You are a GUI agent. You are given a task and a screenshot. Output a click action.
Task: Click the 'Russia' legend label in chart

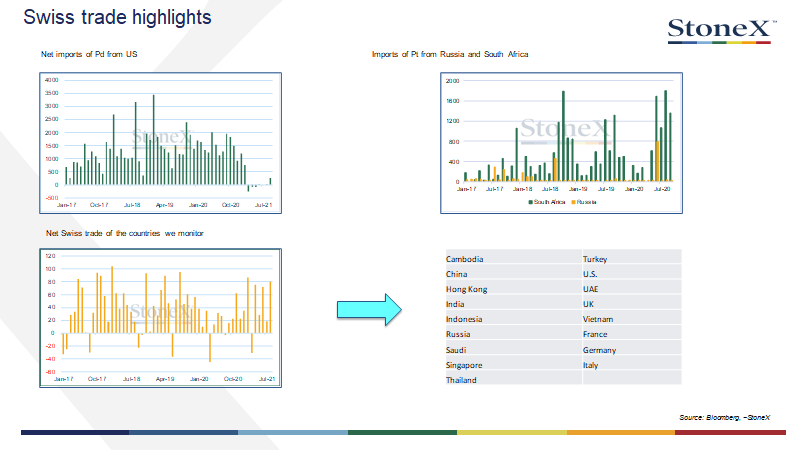click(x=586, y=202)
